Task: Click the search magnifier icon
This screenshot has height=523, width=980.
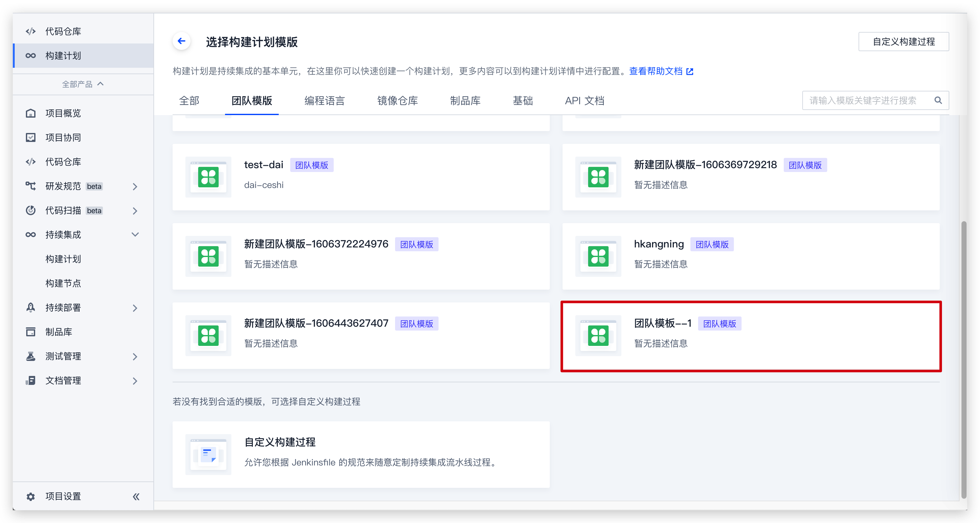Action: [x=938, y=100]
